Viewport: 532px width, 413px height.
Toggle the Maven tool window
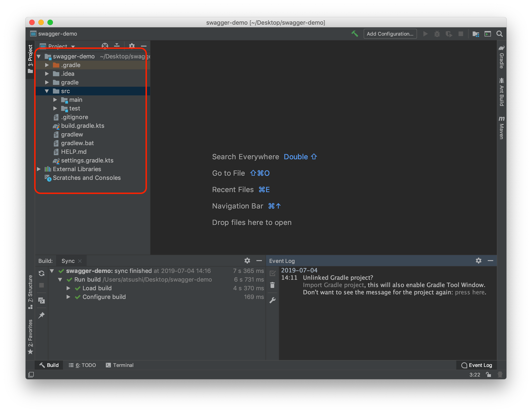click(501, 128)
